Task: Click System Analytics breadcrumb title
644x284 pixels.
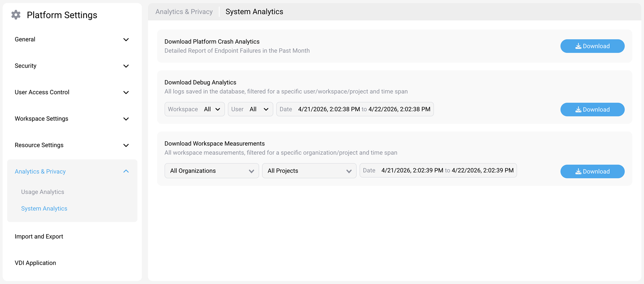Action: coord(254,12)
